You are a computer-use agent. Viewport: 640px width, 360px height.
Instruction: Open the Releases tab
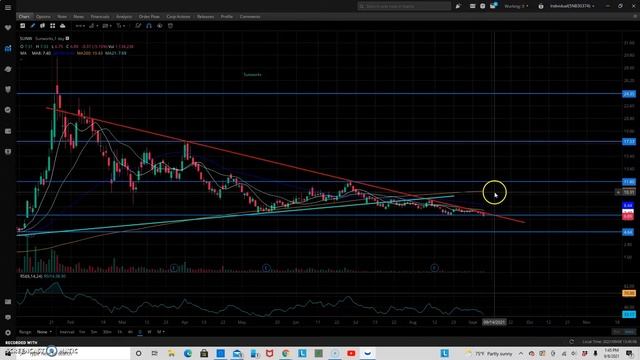pyautogui.click(x=205, y=17)
